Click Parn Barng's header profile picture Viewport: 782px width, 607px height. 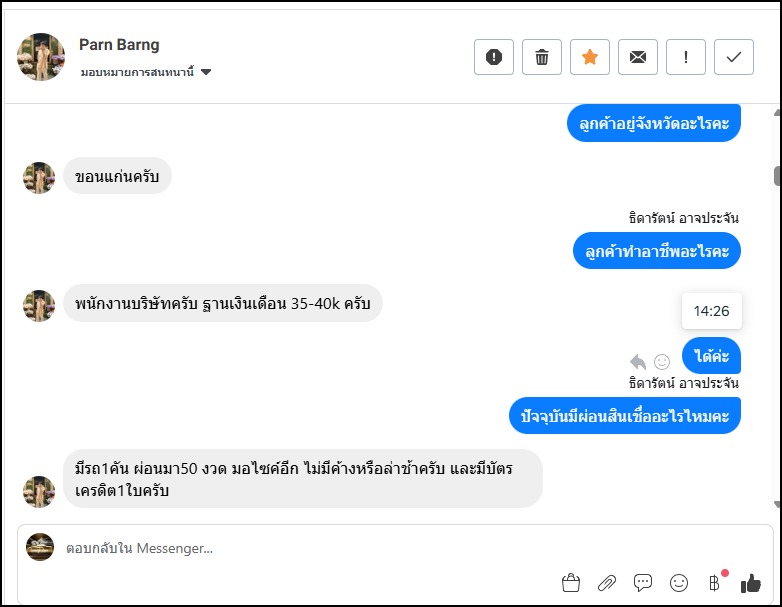tap(41, 57)
